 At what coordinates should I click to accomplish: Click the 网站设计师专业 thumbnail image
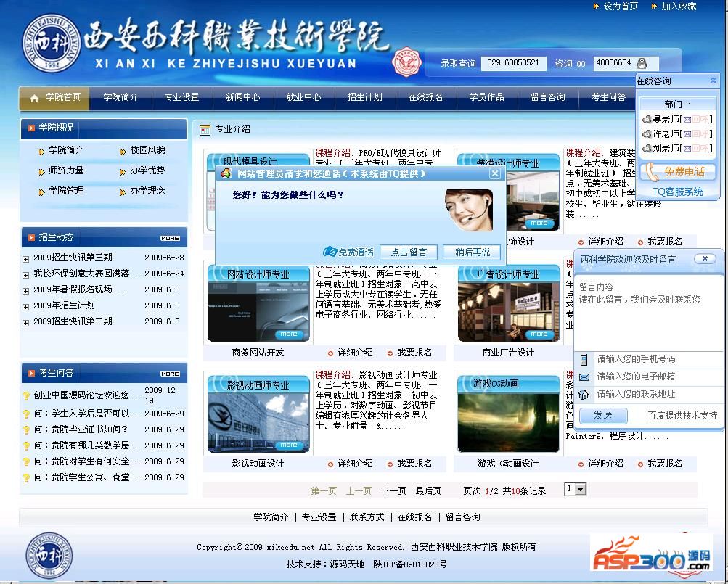[x=258, y=303]
